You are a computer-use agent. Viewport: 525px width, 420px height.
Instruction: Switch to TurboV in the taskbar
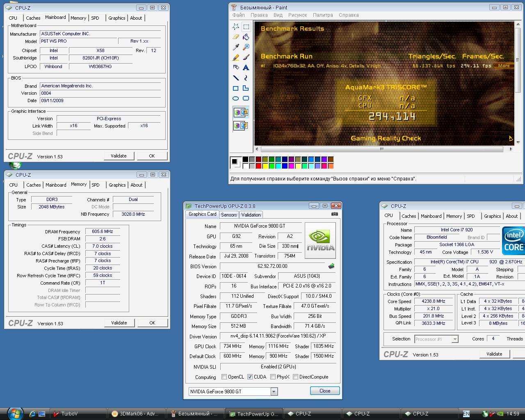(78, 414)
